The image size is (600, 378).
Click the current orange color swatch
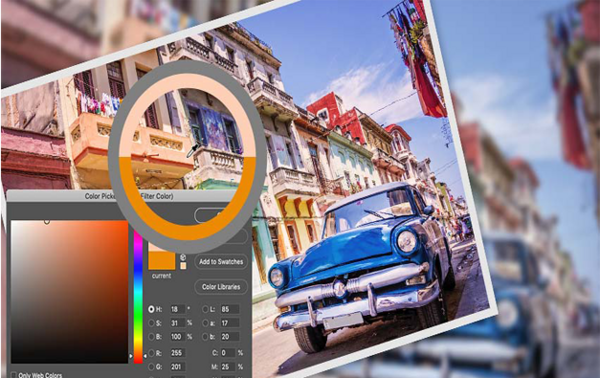162,261
